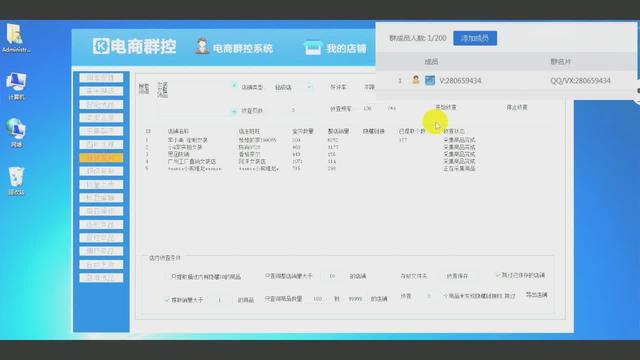Toggle 只提取描述内有销量 checkbox
This screenshot has height=360, width=640.
(167, 277)
